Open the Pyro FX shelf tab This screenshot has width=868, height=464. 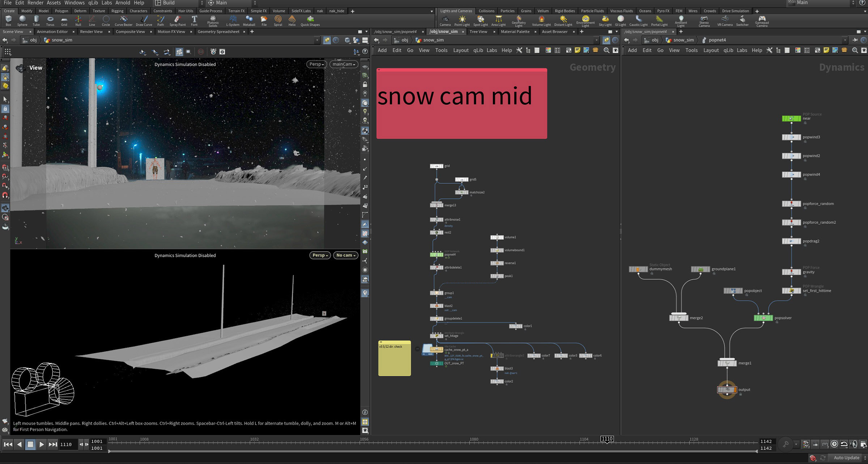(663, 11)
